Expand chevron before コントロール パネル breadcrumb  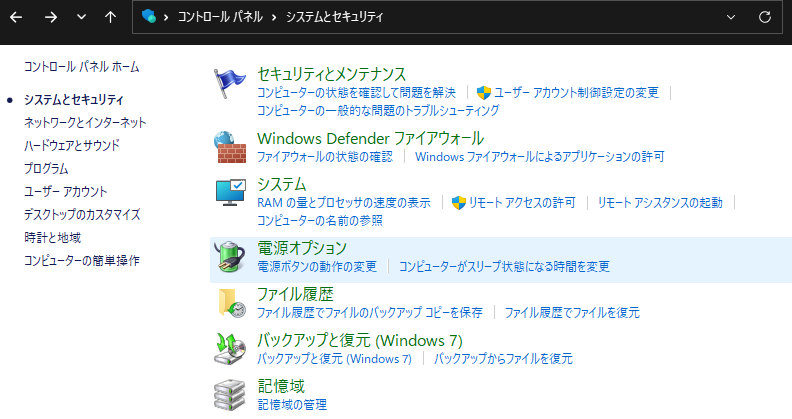click(x=166, y=17)
